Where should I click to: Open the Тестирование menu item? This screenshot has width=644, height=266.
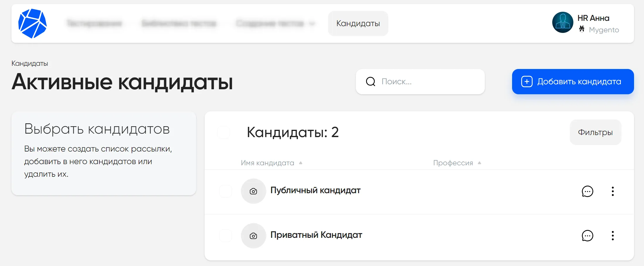[x=94, y=23]
